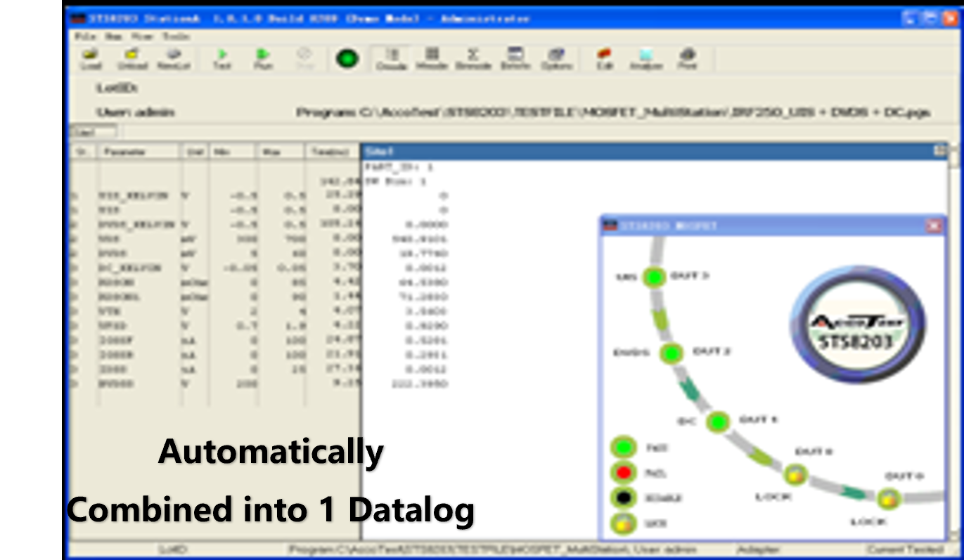Click the greyed-out Stop toolbar icon
This screenshot has height=560, width=964.
[304, 59]
